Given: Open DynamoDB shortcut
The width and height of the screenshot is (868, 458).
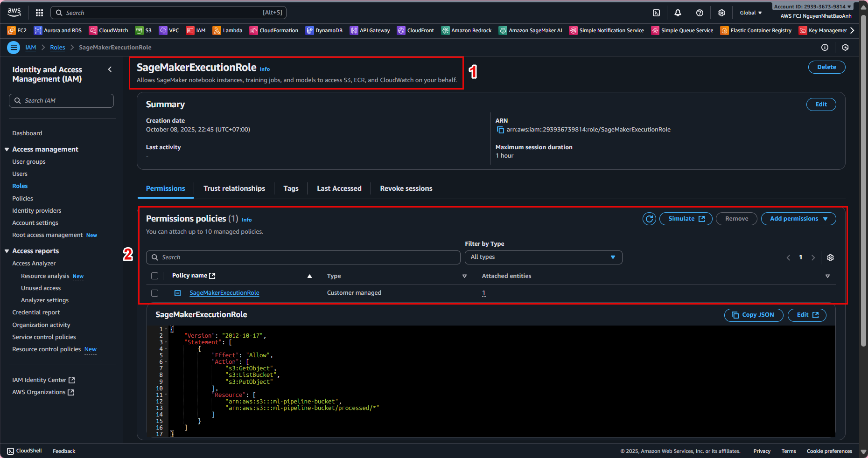Looking at the screenshot, I should click(x=324, y=30).
